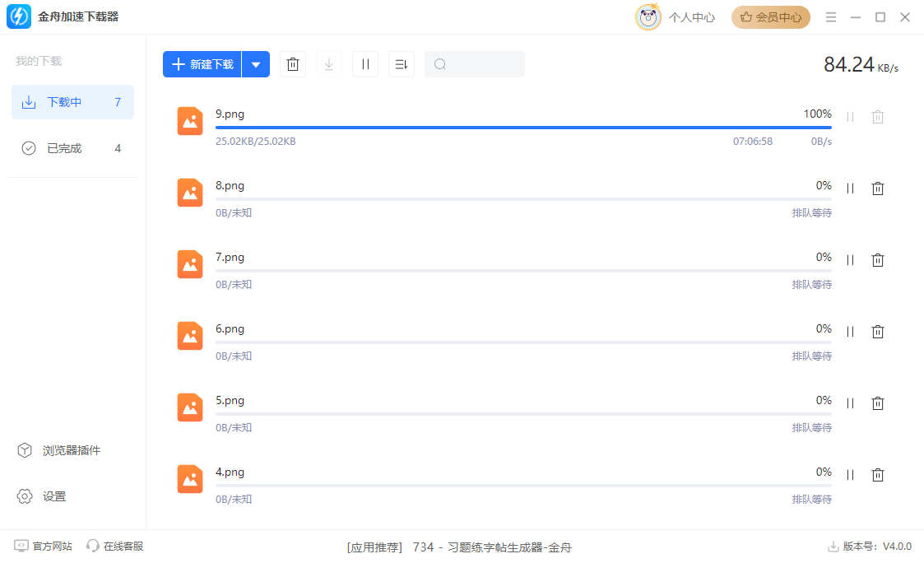Select the resume-all downloads icon
This screenshot has height=563, width=924.
click(x=329, y=63)
